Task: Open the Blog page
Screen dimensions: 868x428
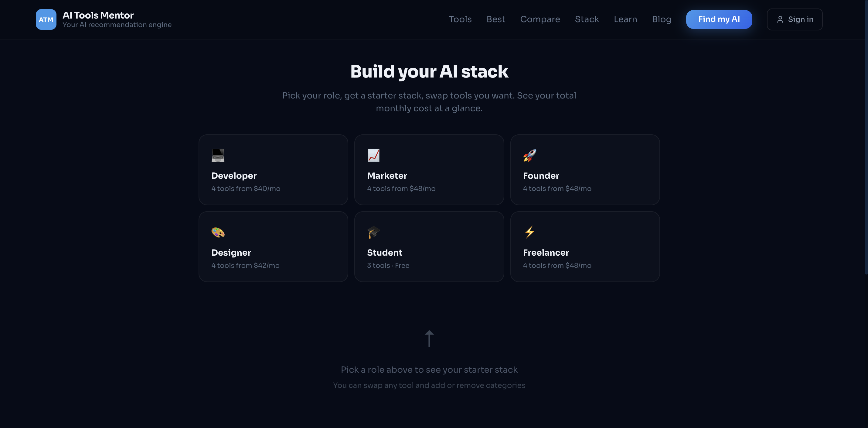Action: coord(662,19)
